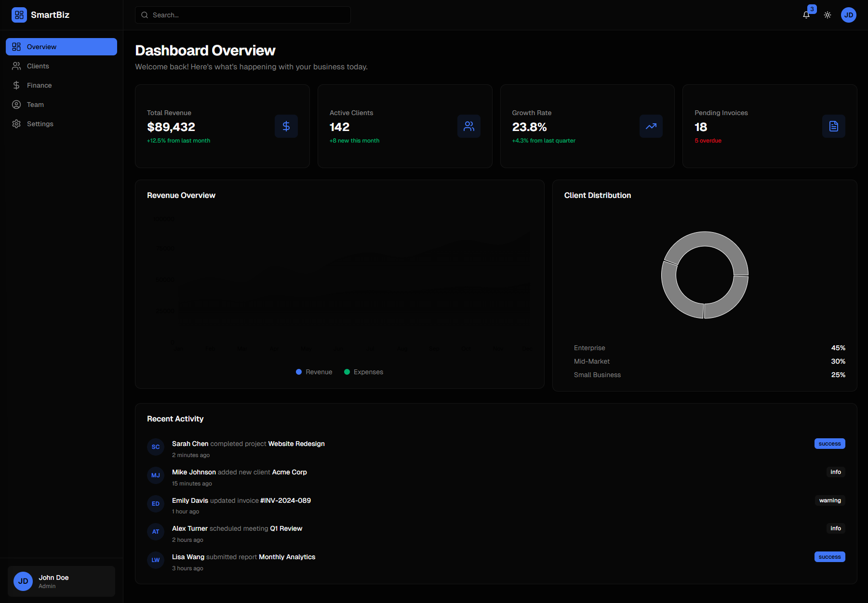Click dollar icon on Total Revenue card

tap(286, 126)
